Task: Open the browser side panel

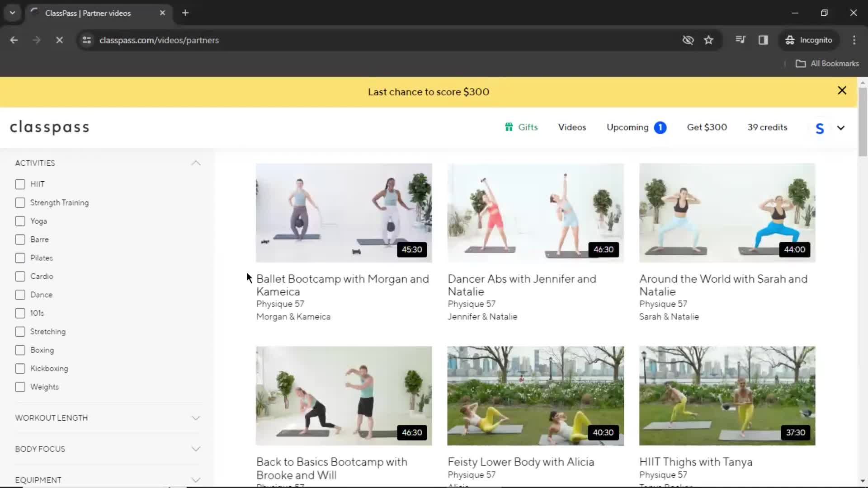Action: [x=763, y=40]
